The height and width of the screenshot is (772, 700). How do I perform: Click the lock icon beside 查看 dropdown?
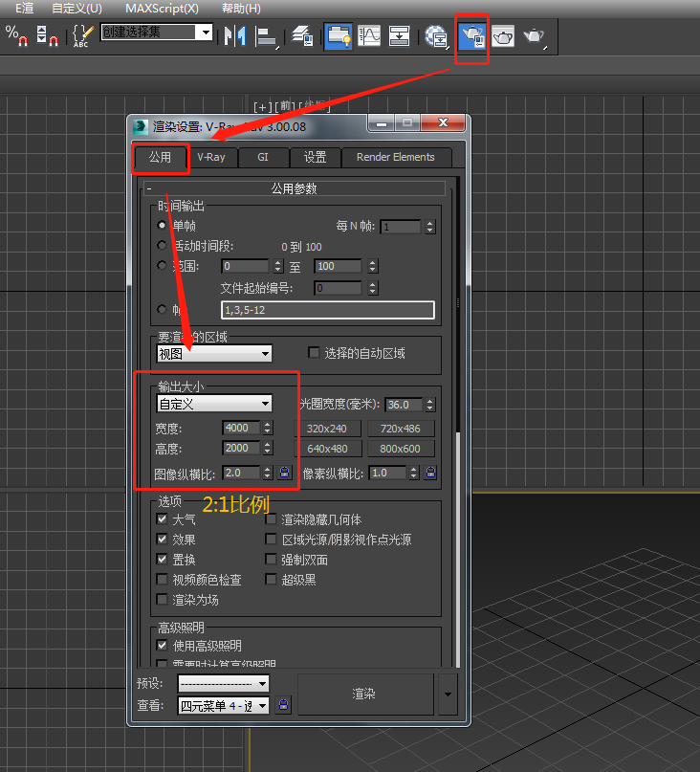284,704
